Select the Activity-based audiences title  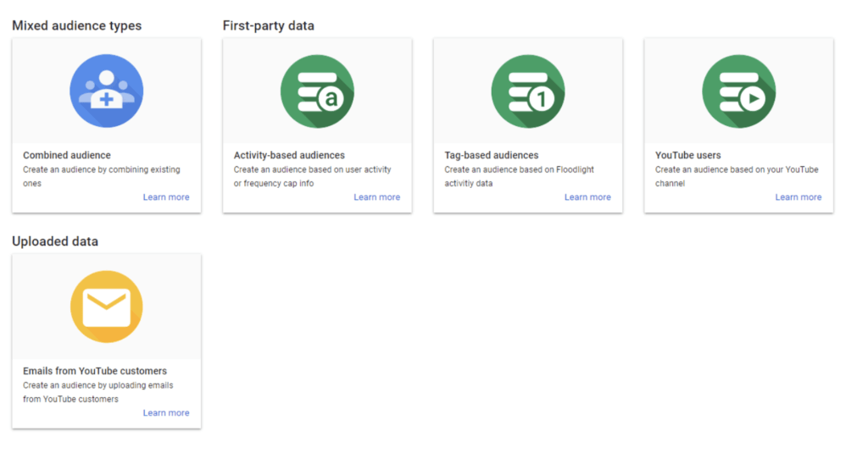289,156
